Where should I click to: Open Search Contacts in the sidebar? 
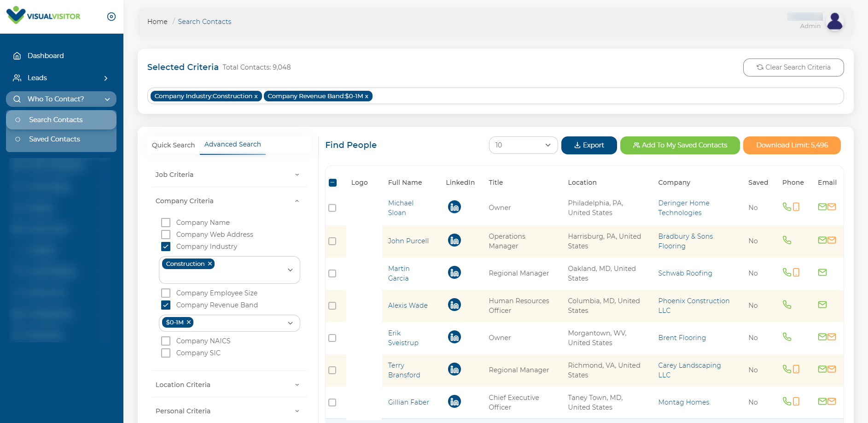61,120
